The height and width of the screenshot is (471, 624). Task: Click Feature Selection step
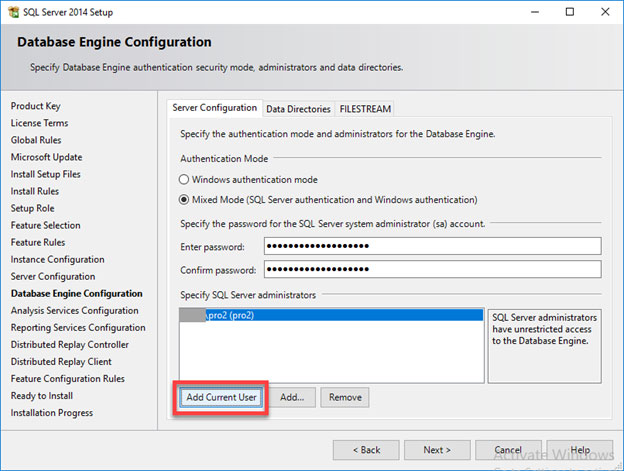click(x=45, y=225)
